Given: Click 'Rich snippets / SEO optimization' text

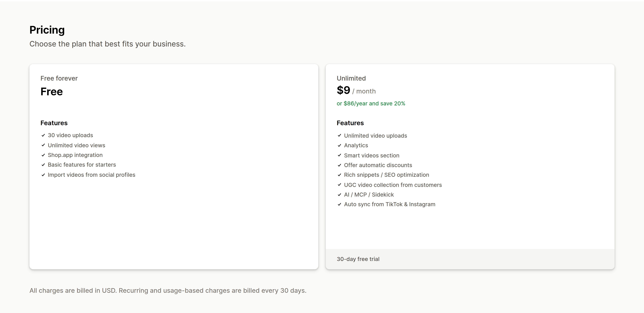Looking at the screenshot, I should tap(387, 175).
